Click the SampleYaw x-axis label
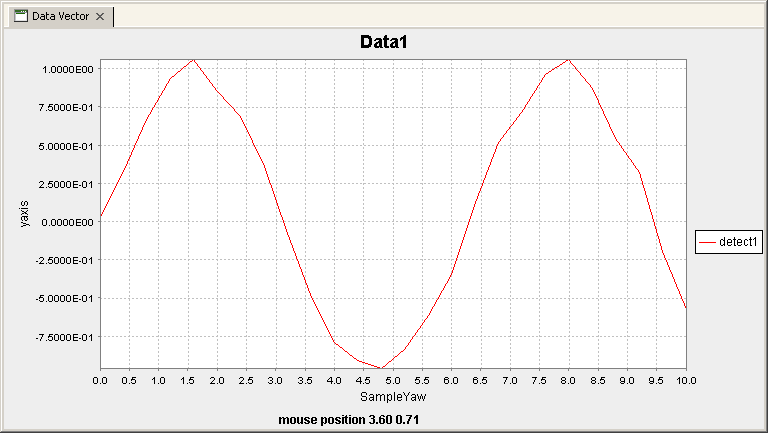This screenshot has width=768, height=433. pyautogui.click(x=392, y=397)
